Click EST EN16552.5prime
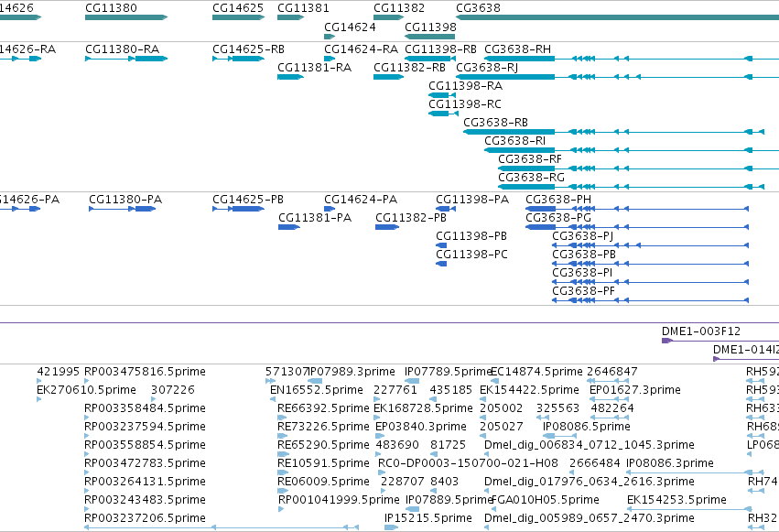The image size is (779, 532). tap(317, 390)
